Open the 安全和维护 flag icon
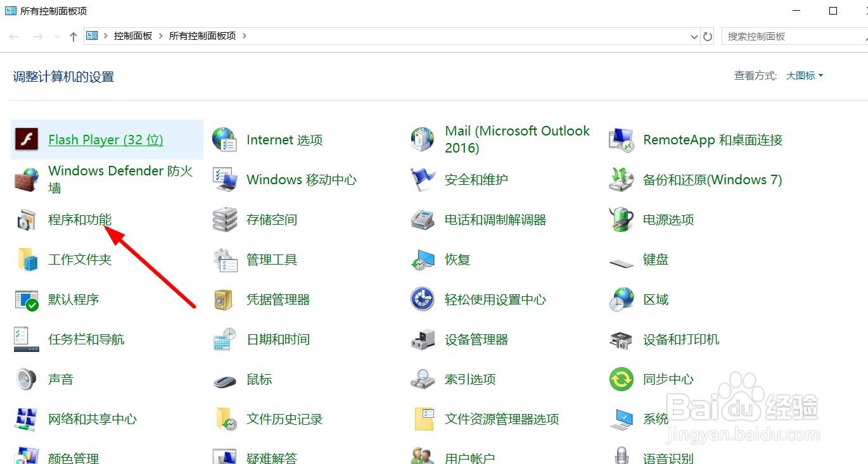Image resolution: width=868 pixels, height=464 pixels. tap(423, 179)
